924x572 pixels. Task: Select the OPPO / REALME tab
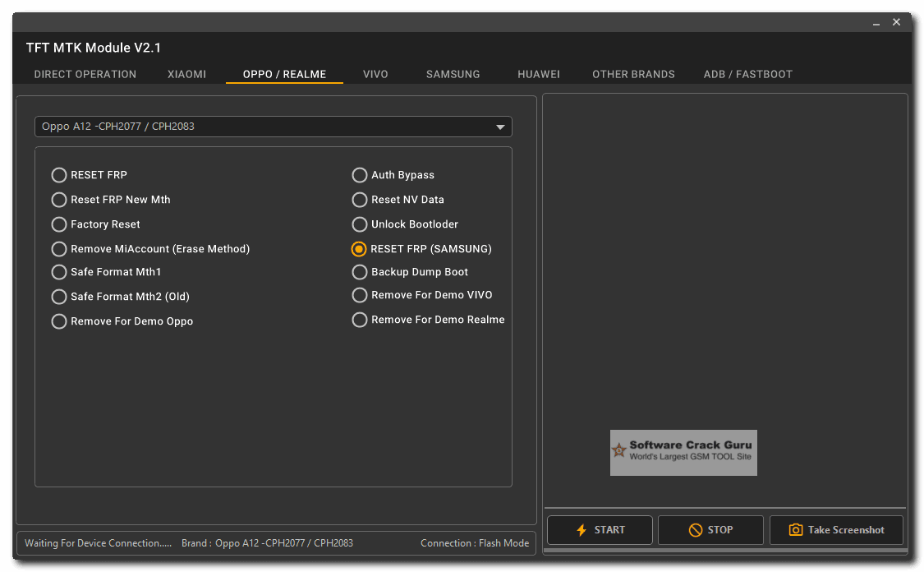point(285,74)
